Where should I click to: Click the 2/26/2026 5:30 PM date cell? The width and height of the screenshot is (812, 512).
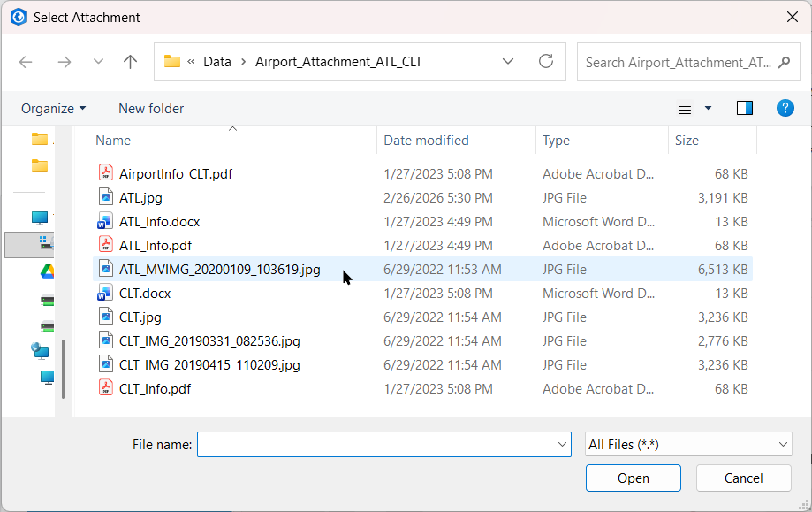(x=438, y=198)
